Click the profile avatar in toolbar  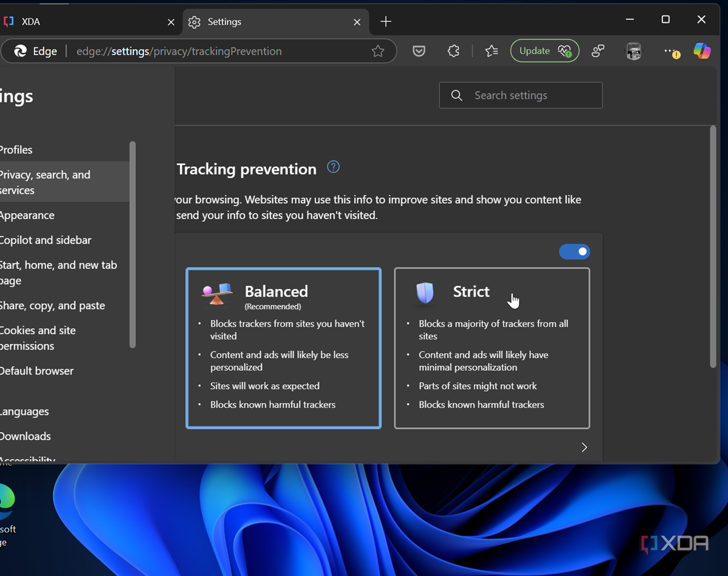tap(633, 52)
